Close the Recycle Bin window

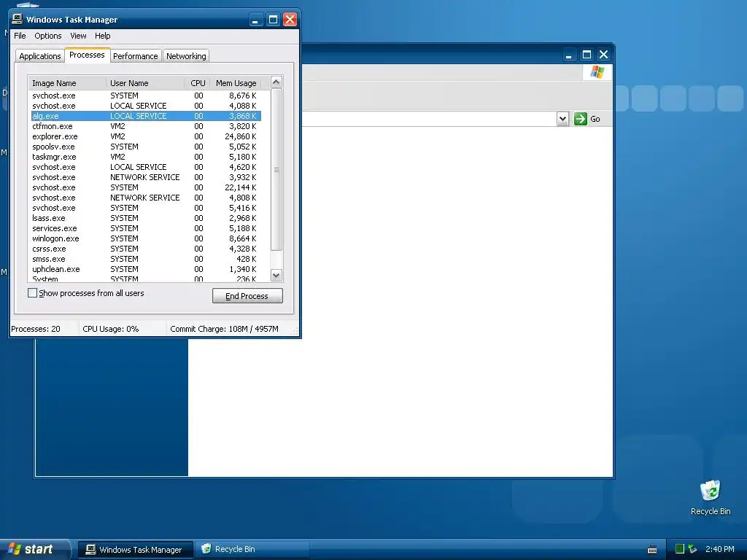point(603,55)
